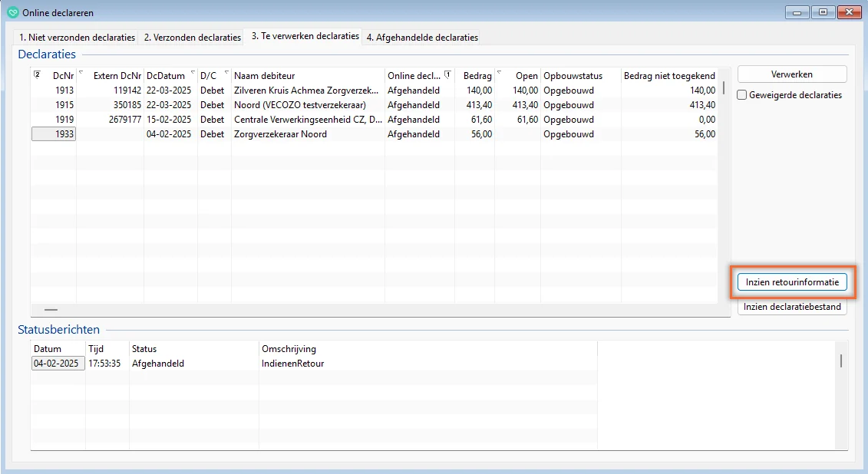The height and width of the screenshot is (474, 868).
Task: Open the Bedrag column filter arrow
Action: pyautogui.click(x=499, y=73)
